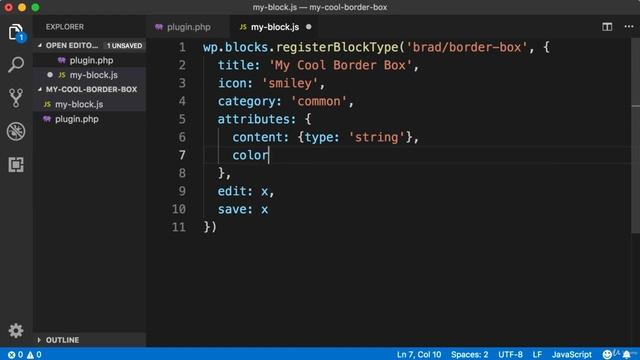Open the Manage gear menu
The image size is (640, 360).
[x=16, y=330]
